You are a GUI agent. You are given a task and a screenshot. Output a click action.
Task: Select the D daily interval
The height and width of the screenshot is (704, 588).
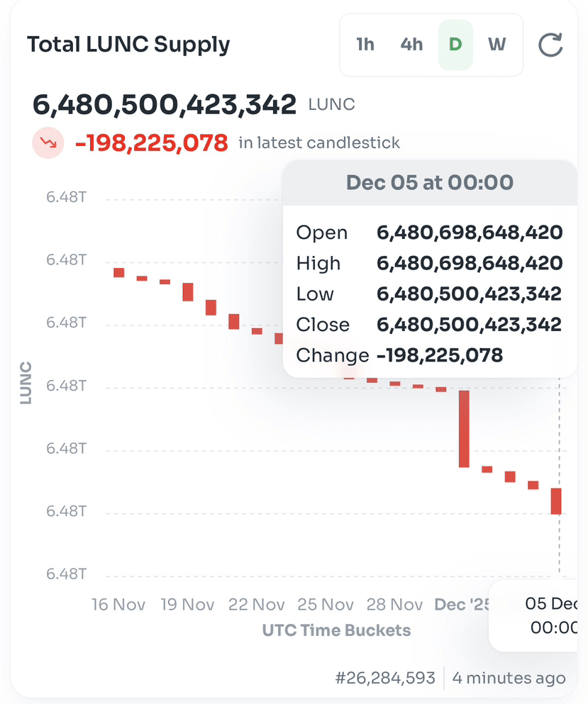tap(455, 45)
